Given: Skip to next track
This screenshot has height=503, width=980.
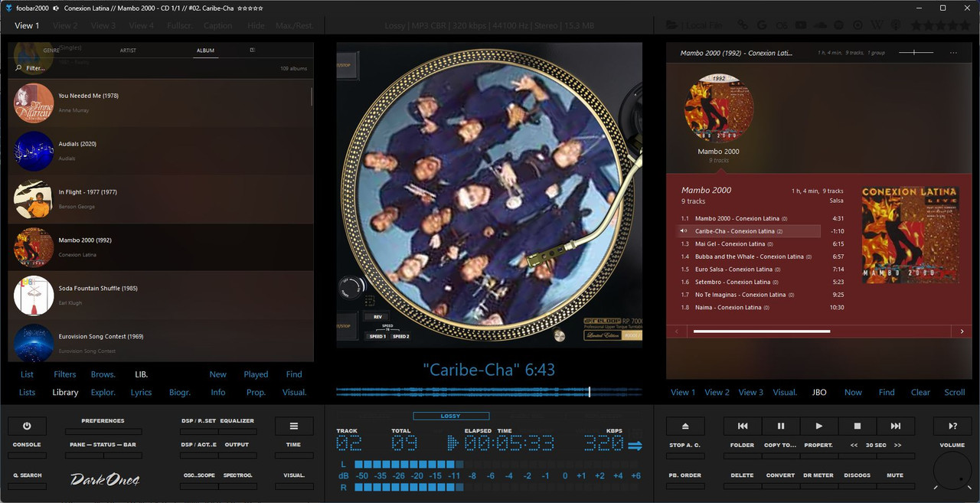Looking at the screenshot, I should 896,426.
